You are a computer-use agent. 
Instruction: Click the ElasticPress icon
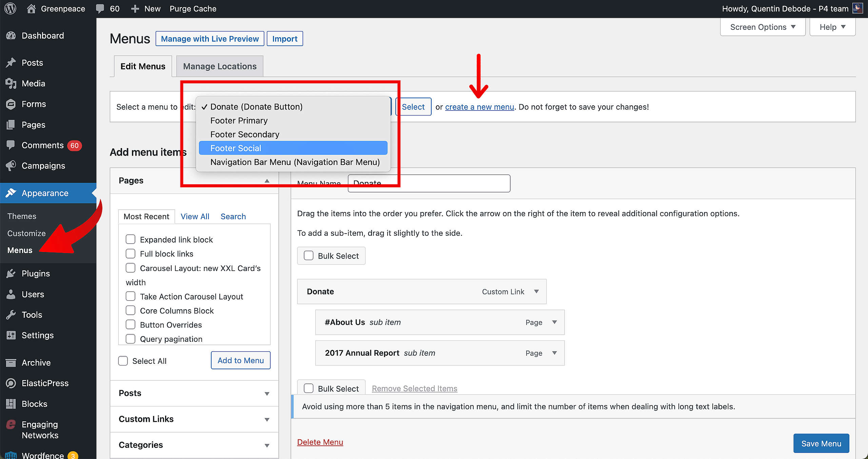11,383
